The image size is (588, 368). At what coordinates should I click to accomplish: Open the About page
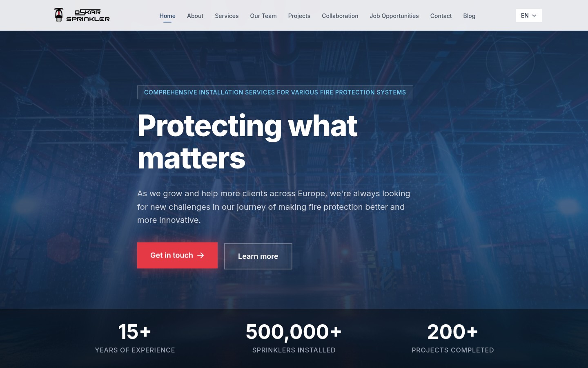coord(195,16)
